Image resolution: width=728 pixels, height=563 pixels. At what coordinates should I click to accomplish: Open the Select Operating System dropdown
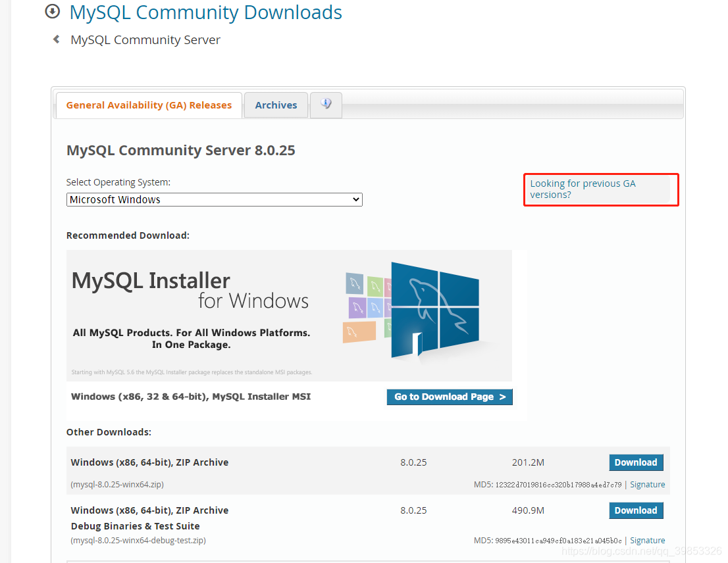(x=214, y=199)
